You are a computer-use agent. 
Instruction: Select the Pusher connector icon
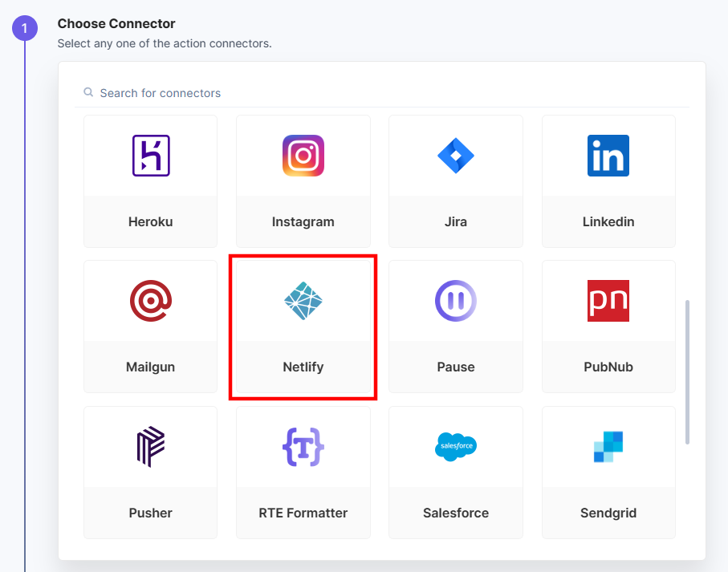[x=151, y=446]
